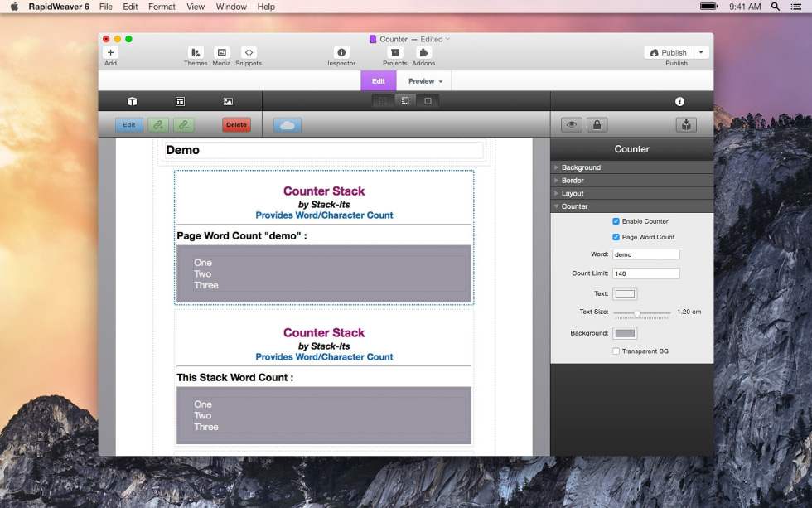The width and height of the screenshot is (812, 508).
Task: Open the Window menu
Action: click(231, 7)
